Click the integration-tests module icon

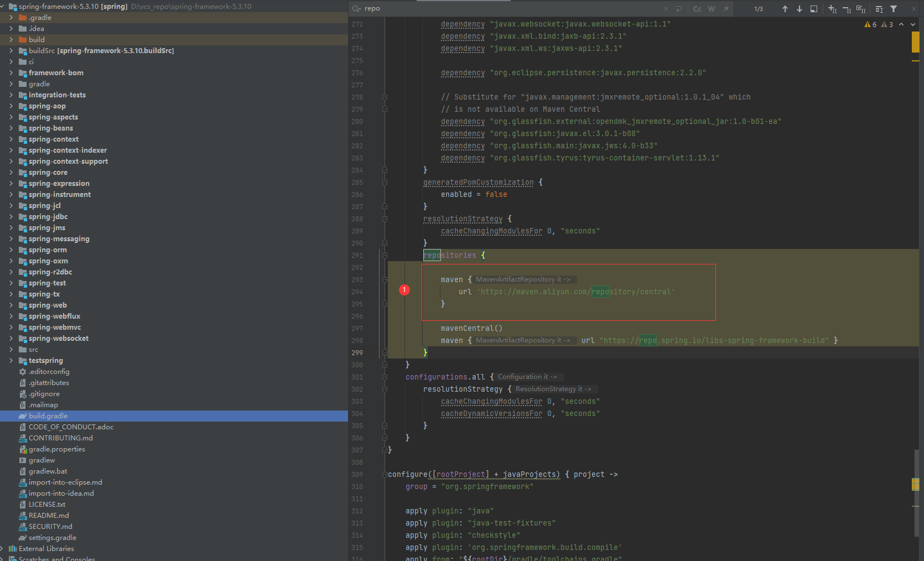tap(23, 95)
